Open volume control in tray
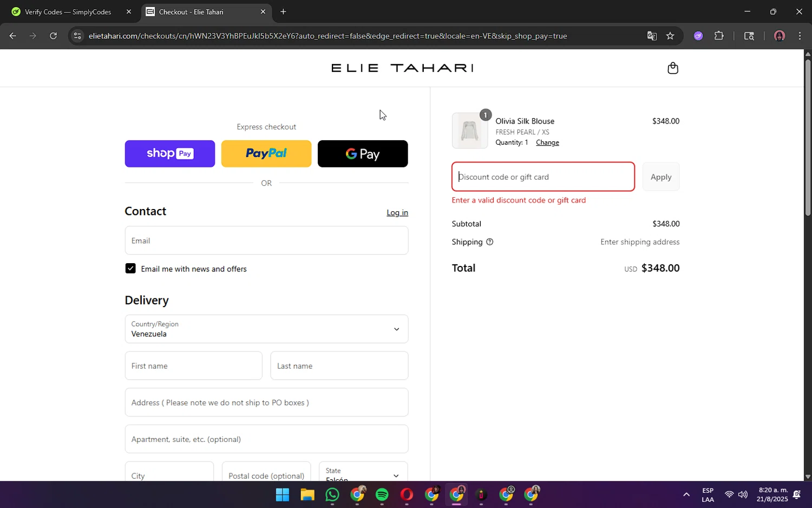The height and width of the screenshot is (508, 812). 743,494
